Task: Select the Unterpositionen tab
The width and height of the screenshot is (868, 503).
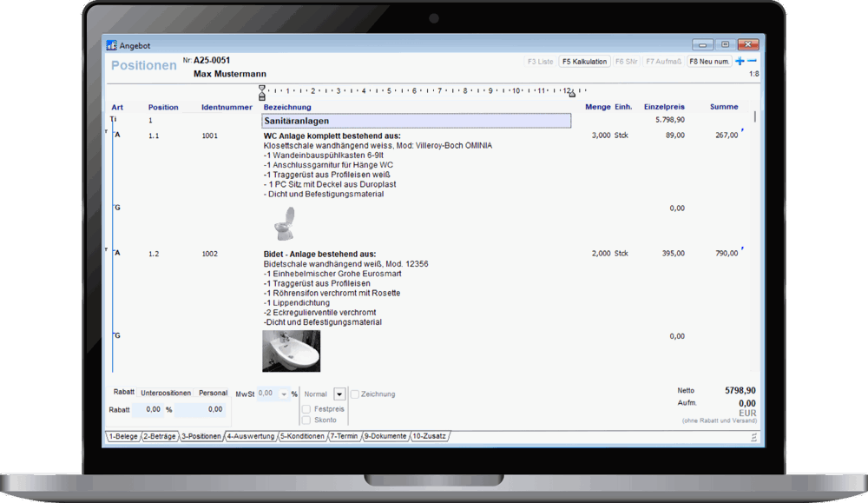Action: point(165,393)
